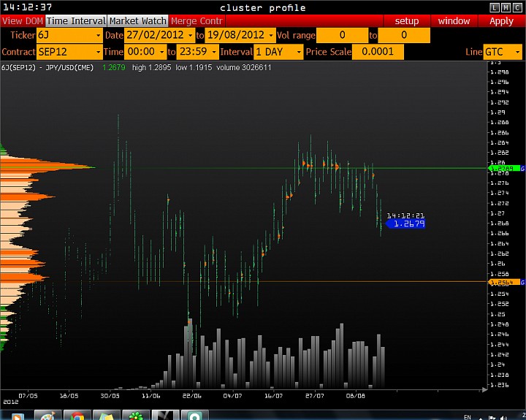Click the Apply button
The width and height of the screenshot is (526, 420).
pyautogui.click(x=501, y=20)
